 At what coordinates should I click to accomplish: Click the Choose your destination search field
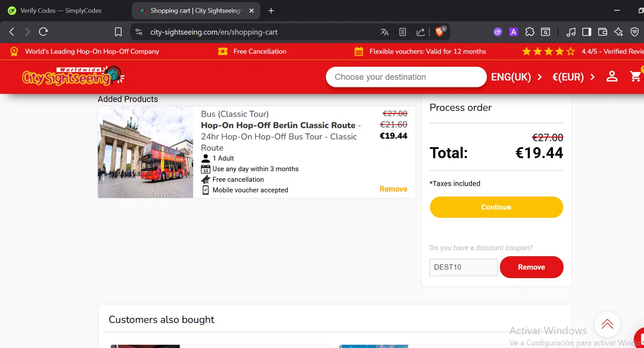[406, 77]
